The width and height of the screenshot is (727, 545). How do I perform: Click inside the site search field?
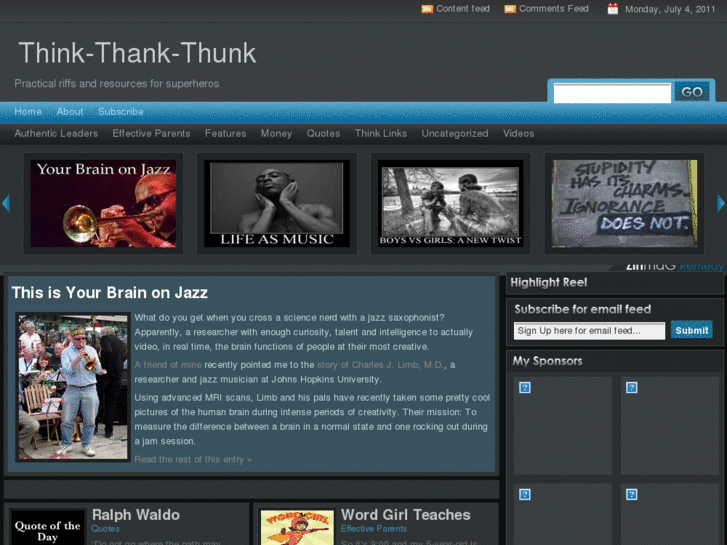tap(612, 93)
